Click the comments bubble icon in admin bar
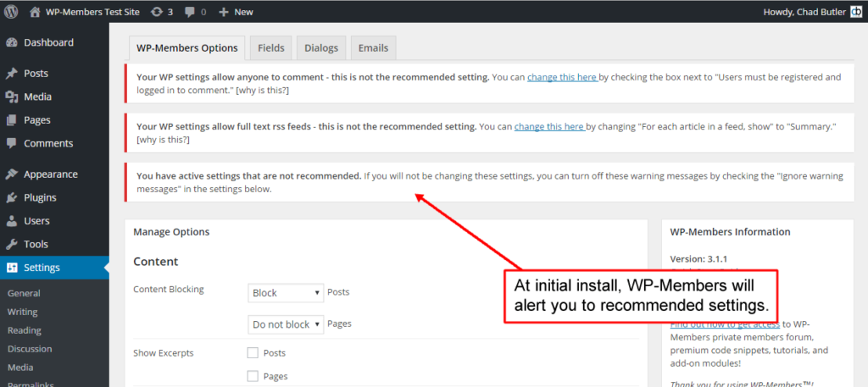Viewport: 868px width, 387px height. coord(190,12)
